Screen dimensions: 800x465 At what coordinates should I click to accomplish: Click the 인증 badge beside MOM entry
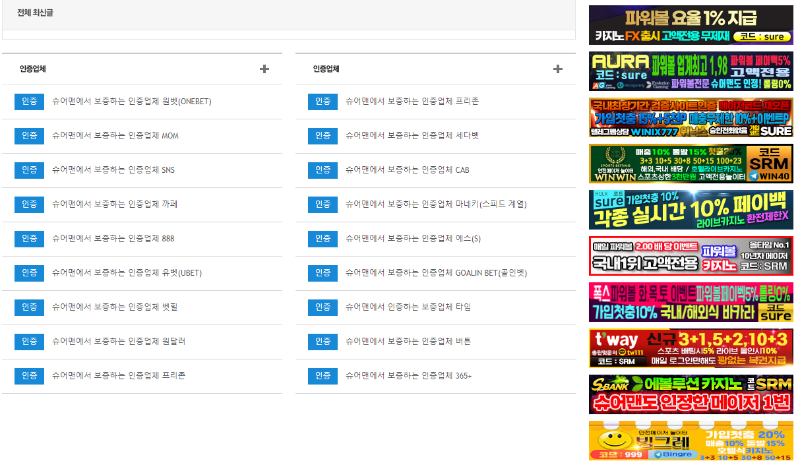pos(29,136)
